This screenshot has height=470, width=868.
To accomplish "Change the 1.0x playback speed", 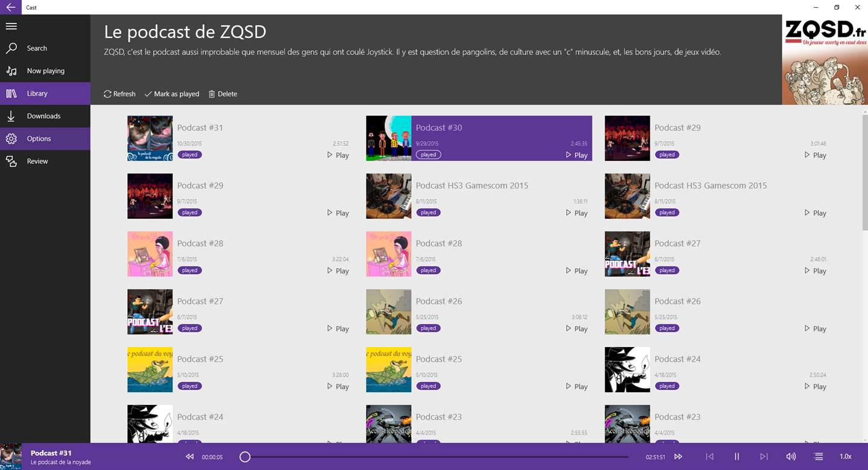I will [x=845, y=457].
